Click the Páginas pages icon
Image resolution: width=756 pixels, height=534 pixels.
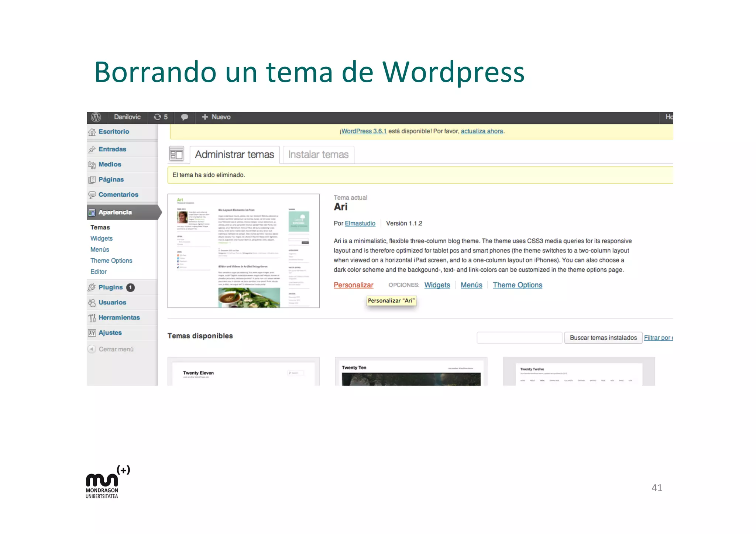pyautogui.click(x=92, y=180)
